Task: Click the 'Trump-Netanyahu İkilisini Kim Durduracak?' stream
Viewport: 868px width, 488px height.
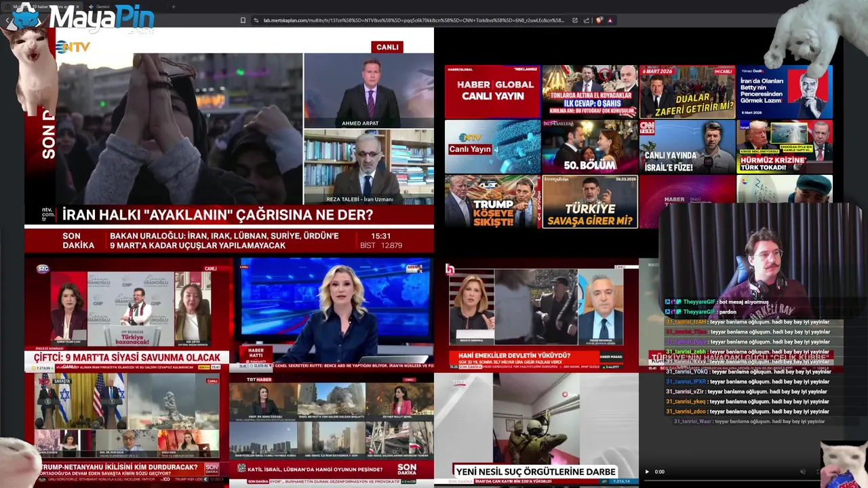Action: point(127,430)
